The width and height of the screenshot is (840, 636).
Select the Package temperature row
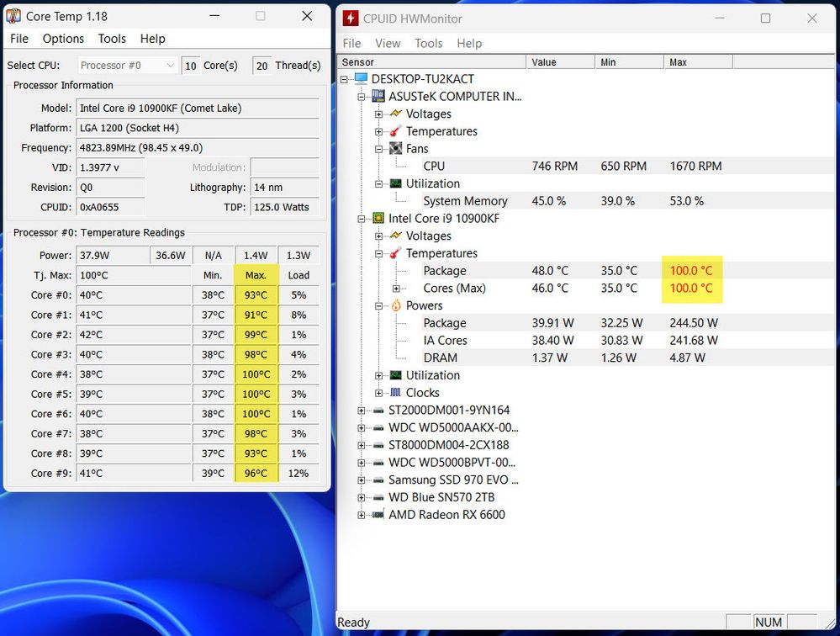click(x=445, y=271)
